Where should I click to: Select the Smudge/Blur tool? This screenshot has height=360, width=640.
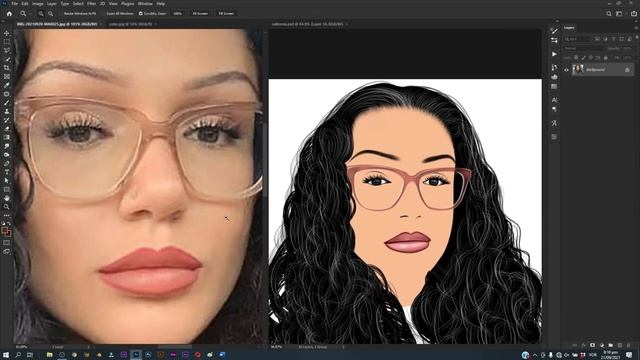[x=7, y=146]
